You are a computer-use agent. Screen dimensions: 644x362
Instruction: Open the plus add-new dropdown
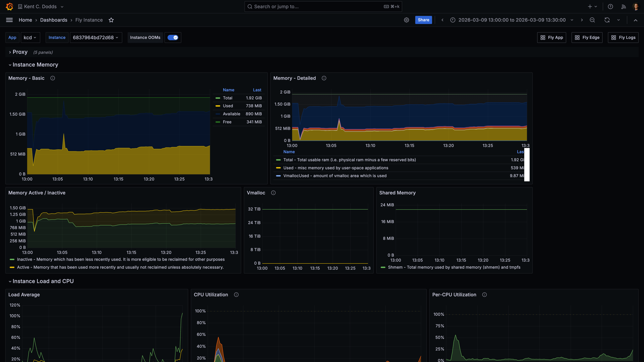click(592, 6)
